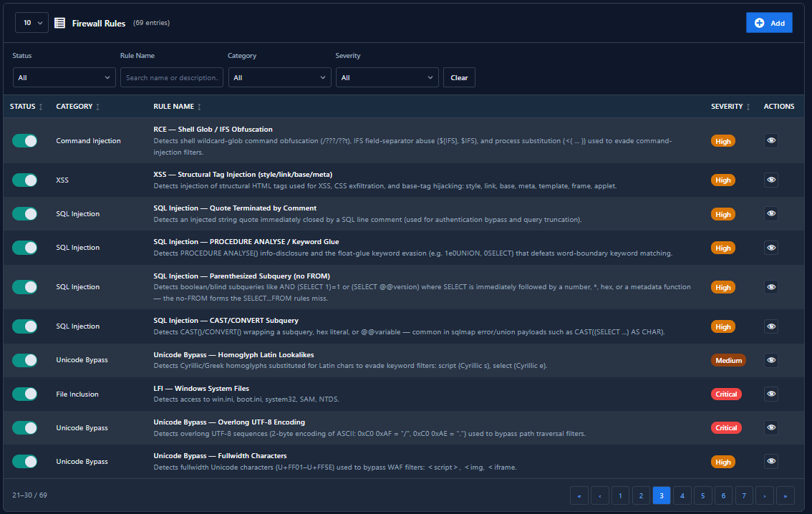
Task: Sort by Category column arrows
Action: pos(98,107)
